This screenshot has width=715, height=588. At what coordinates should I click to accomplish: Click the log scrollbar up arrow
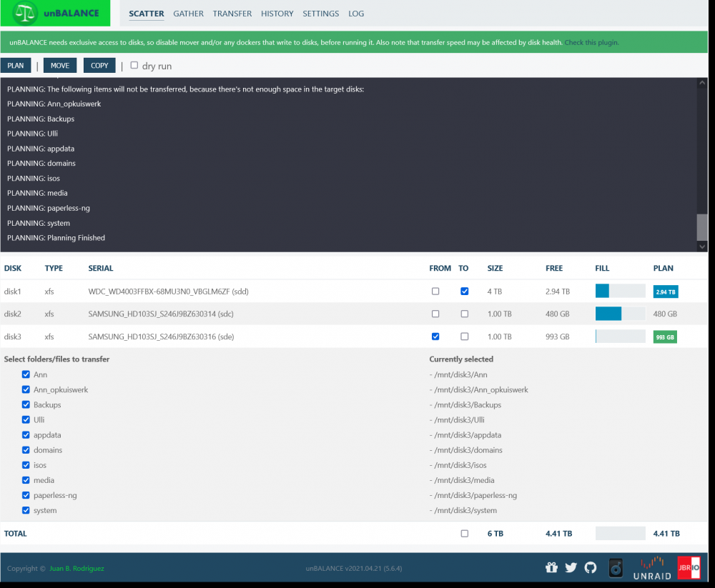(702, 83)
